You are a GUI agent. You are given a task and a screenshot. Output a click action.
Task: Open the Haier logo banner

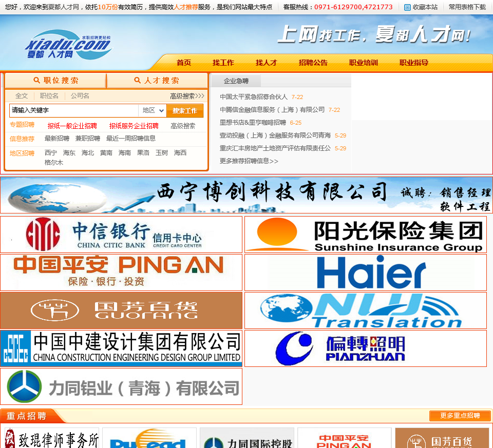[366, 272]
